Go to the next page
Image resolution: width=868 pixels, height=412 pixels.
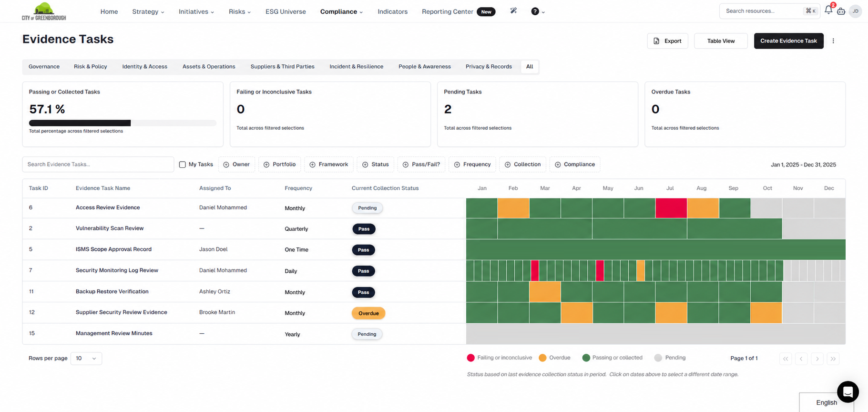(x=817, y=359)
